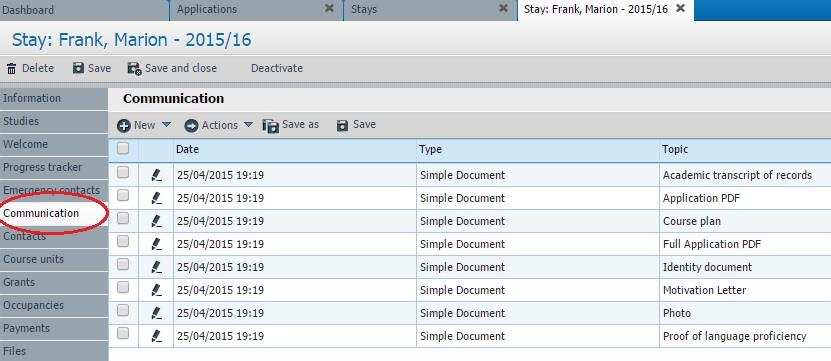
Task: Open the Emergency contacts section
Action: (x=54, y=190)
